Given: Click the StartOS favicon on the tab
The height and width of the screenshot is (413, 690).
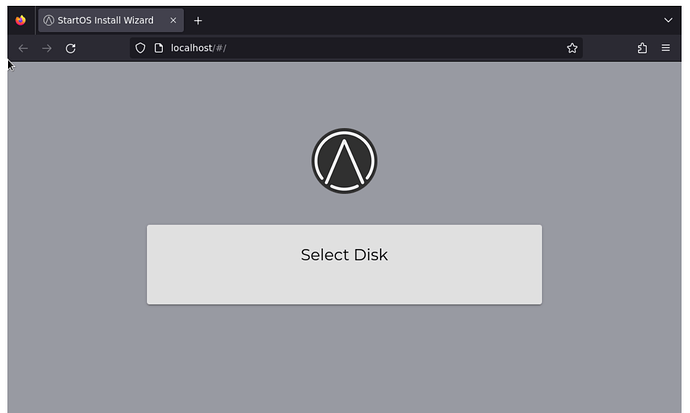Looking at the screenshot, I should pyautogui.click(x=48, y=20).
